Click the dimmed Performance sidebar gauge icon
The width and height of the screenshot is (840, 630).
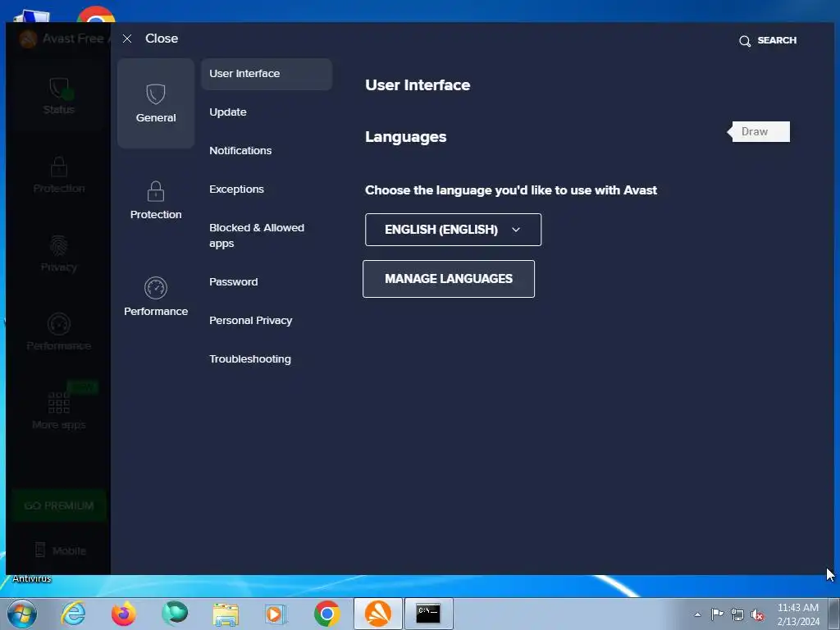59,324
